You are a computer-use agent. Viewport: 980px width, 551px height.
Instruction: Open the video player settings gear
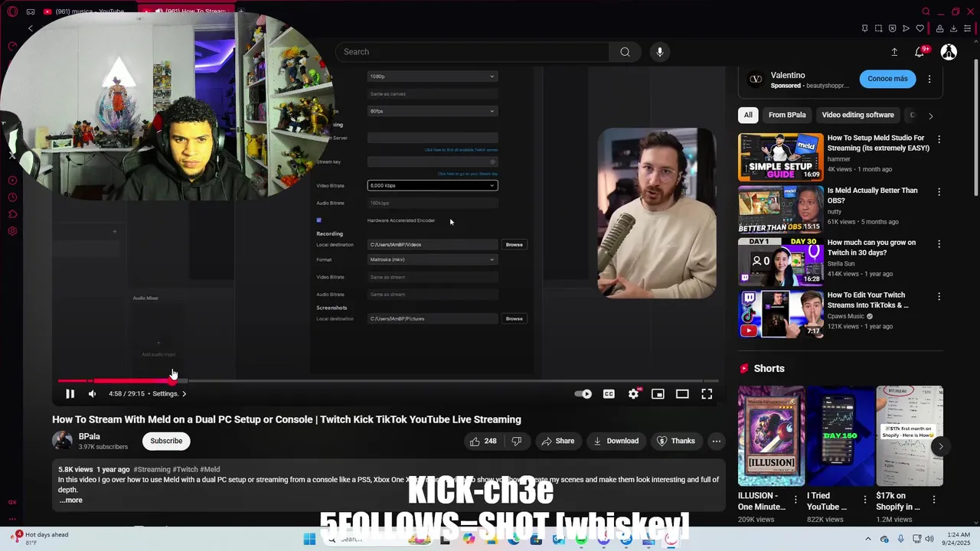tap(633, 393)
